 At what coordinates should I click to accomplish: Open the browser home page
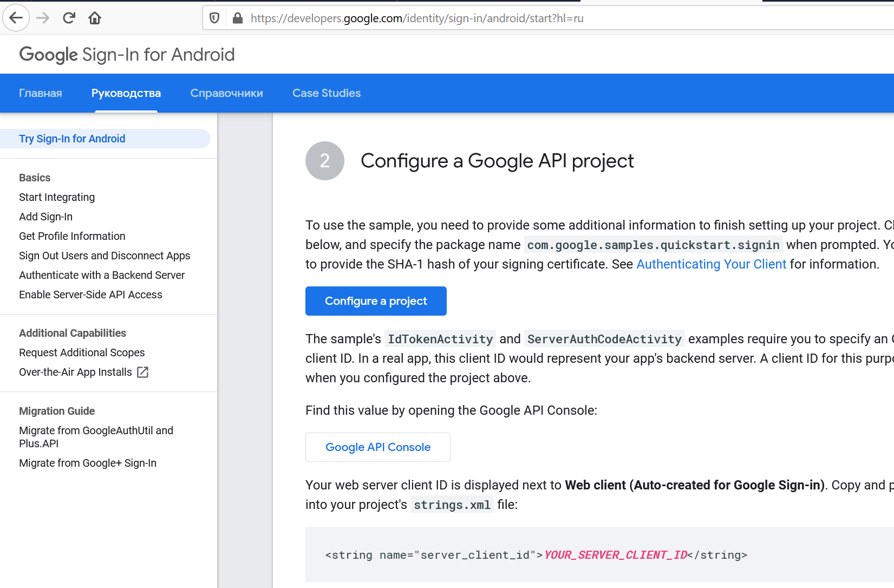point(95,18)
